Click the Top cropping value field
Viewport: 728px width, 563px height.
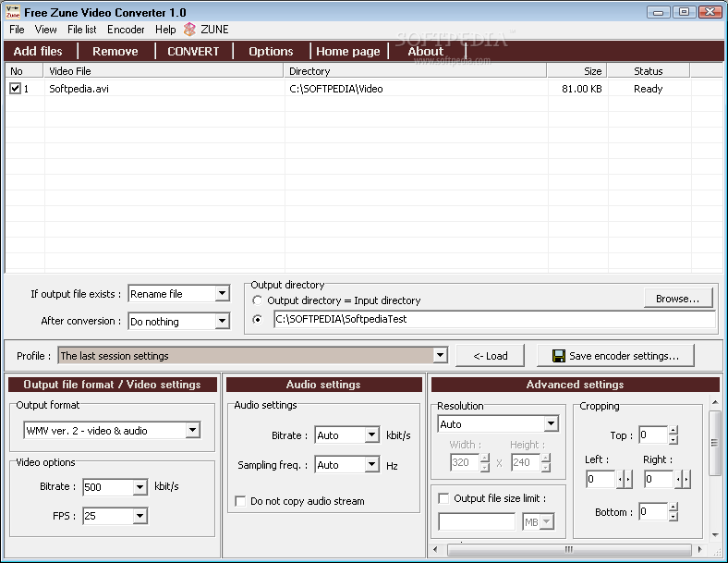tap(653, 434)
